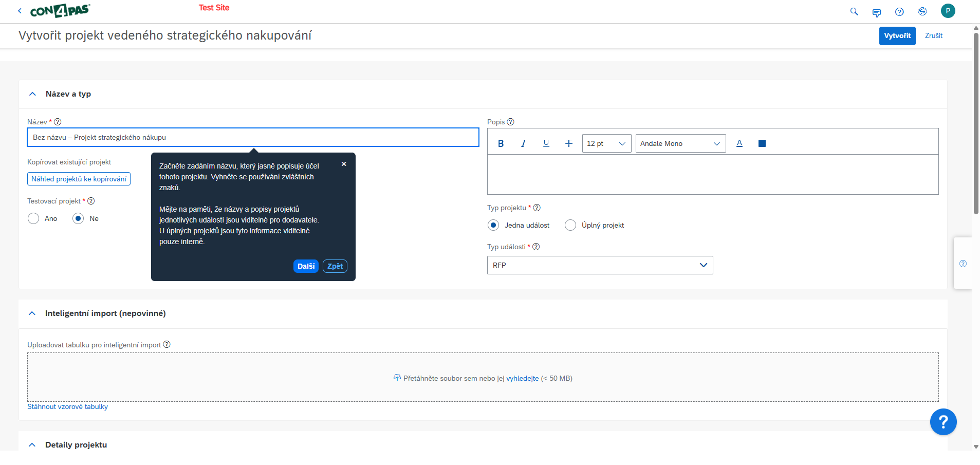Click the CON4PAS logo
Screen dimensions: 980x465
(x=60, y=10)
